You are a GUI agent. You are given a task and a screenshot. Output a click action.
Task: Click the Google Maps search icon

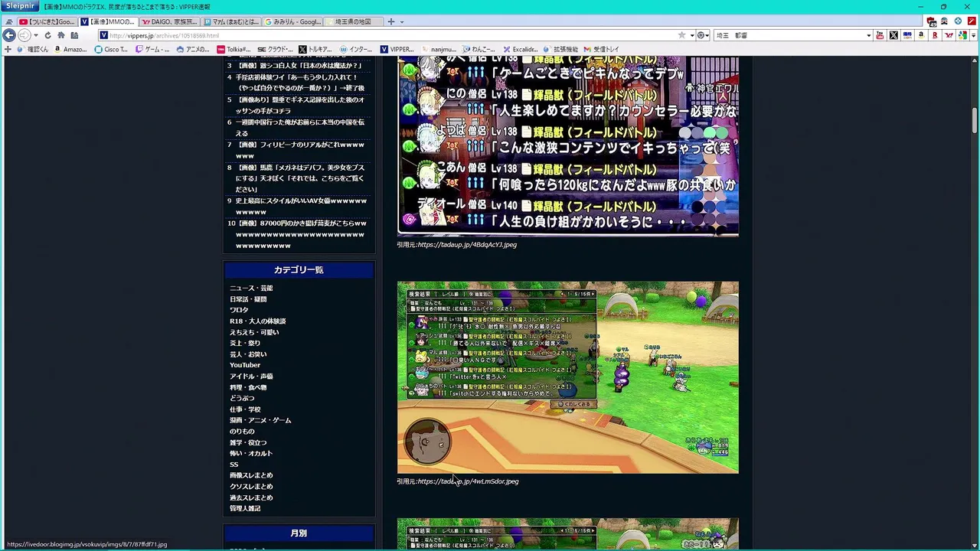(x=962, y=35)
